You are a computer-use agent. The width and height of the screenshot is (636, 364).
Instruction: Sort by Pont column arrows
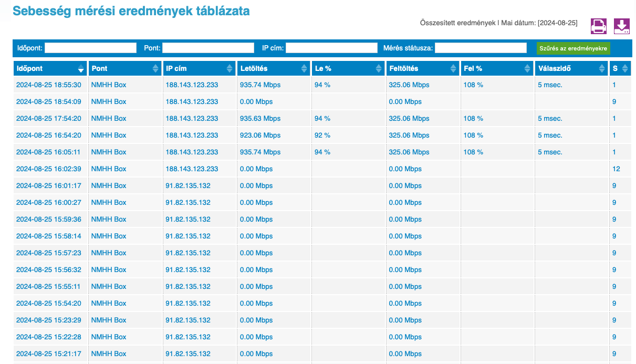coord(155,69)
